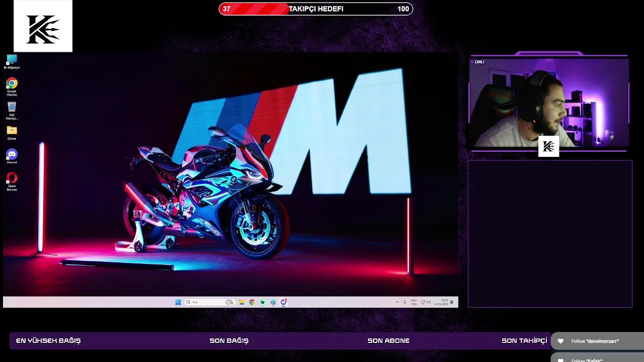Open Discord from the taskbar
Viewport: 644px width, 362px height.
[284, 302]
